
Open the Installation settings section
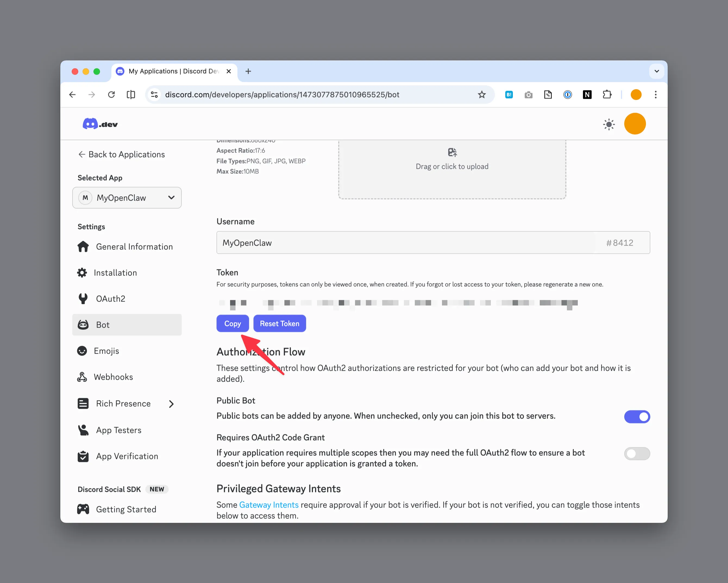(x=115, y=273)
